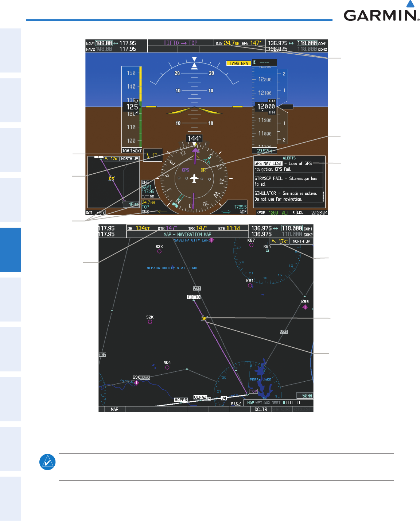Click the KTOP airport on the map
This screenshot has width=420, height=521.
pos(236,404)
